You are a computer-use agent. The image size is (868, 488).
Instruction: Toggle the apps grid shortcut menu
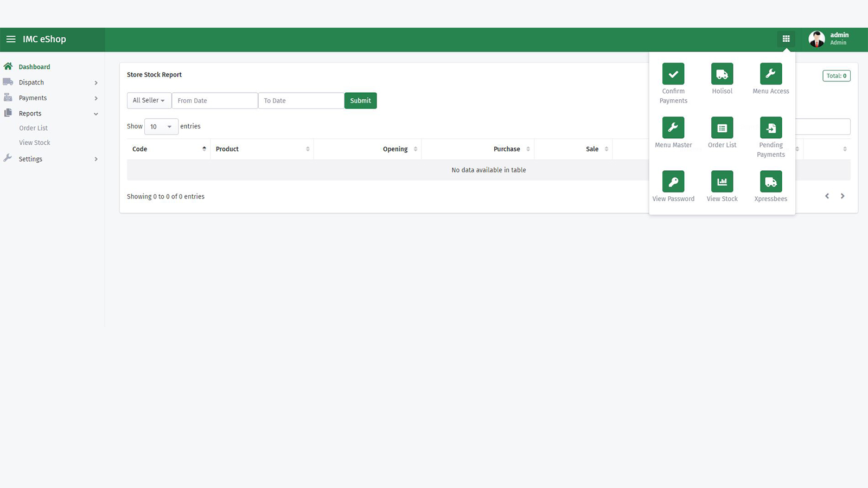pos(786,39)
